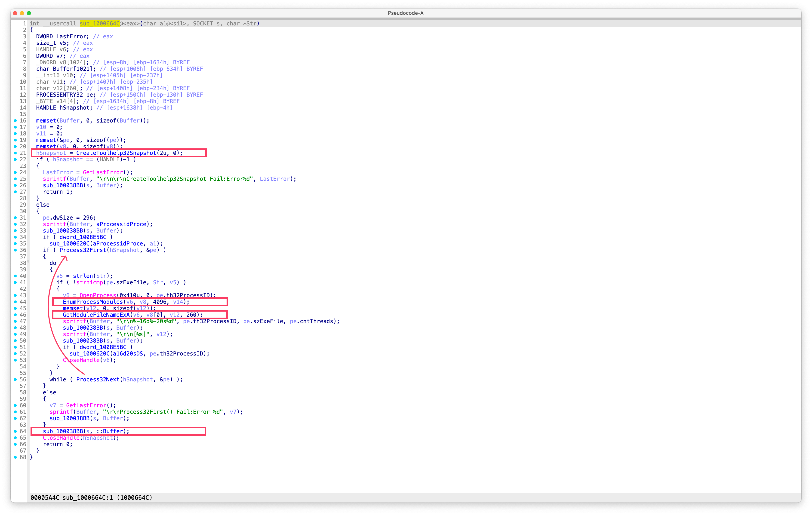Click Process32Next in the while condition

tap(98, 380)
